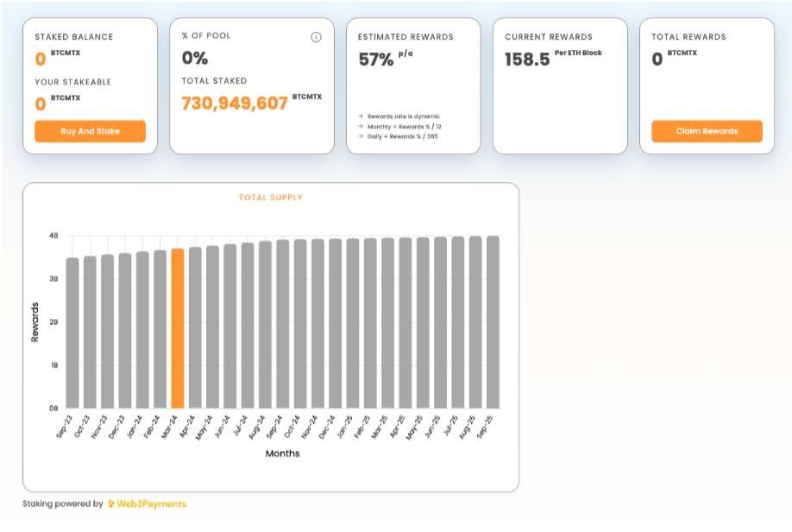Screen dimensions: 792x532
Task: Select the last Sep-25 bar in chart
Action: [493, 322]
